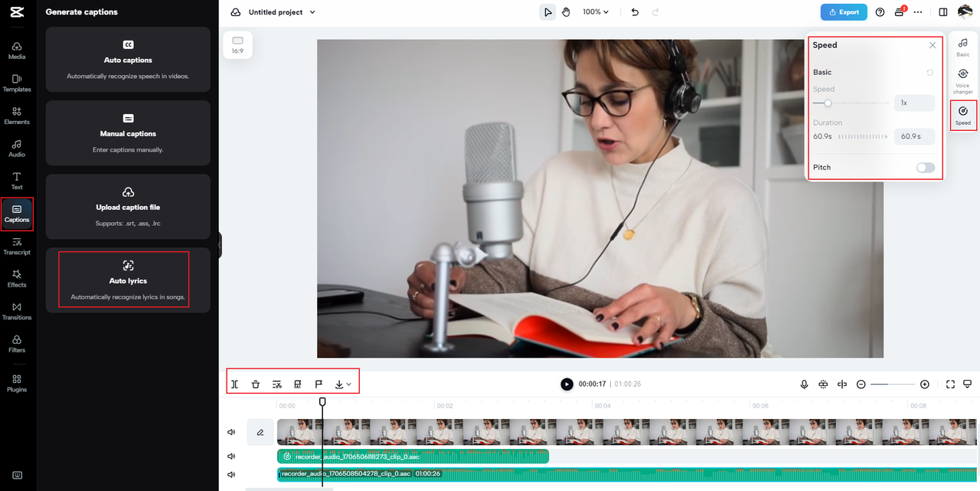The height and width of the screenshot is (491, 980).
Task: Toggle the timeline snapping icon
Action: coord(823,384)
